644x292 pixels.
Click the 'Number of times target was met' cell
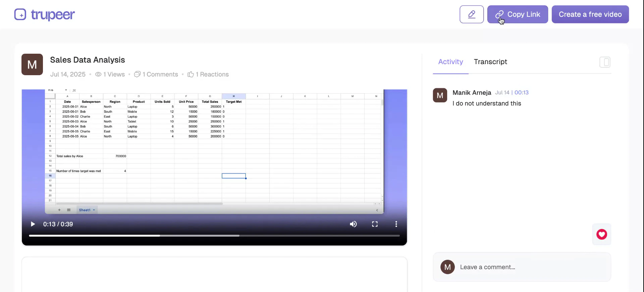coord(79,171)
